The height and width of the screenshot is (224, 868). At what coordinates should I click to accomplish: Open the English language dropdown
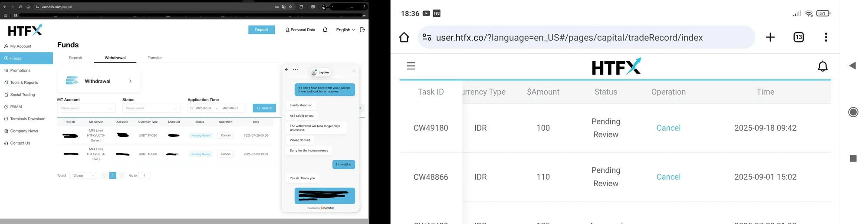(345, 30)
